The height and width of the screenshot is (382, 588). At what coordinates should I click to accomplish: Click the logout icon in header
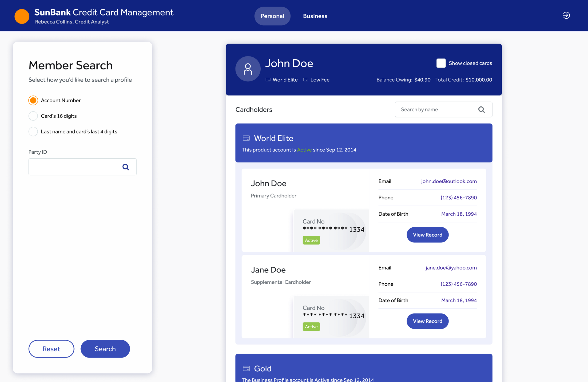566,15
